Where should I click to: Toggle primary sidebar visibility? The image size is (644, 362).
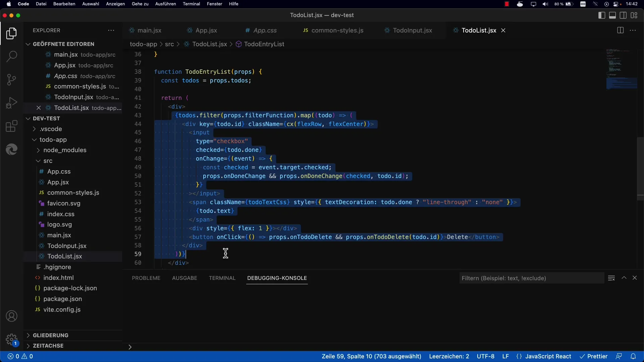point(602,15)
